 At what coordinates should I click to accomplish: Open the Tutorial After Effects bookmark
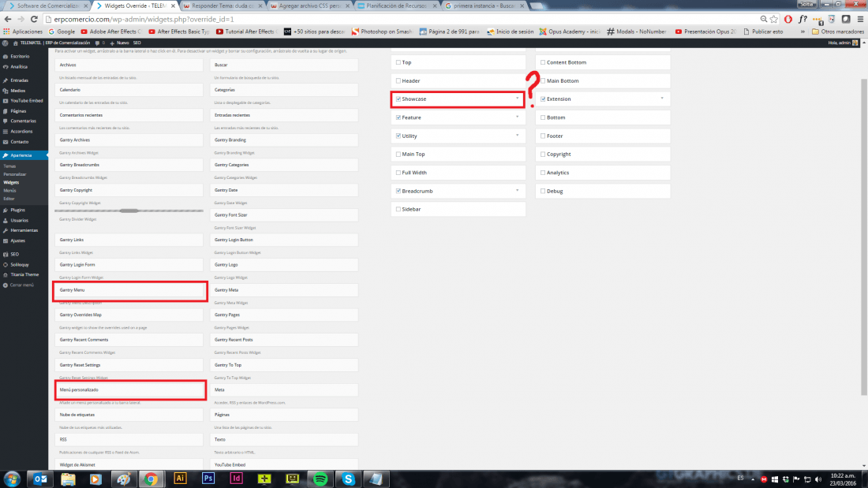click(x=248, y=32)
